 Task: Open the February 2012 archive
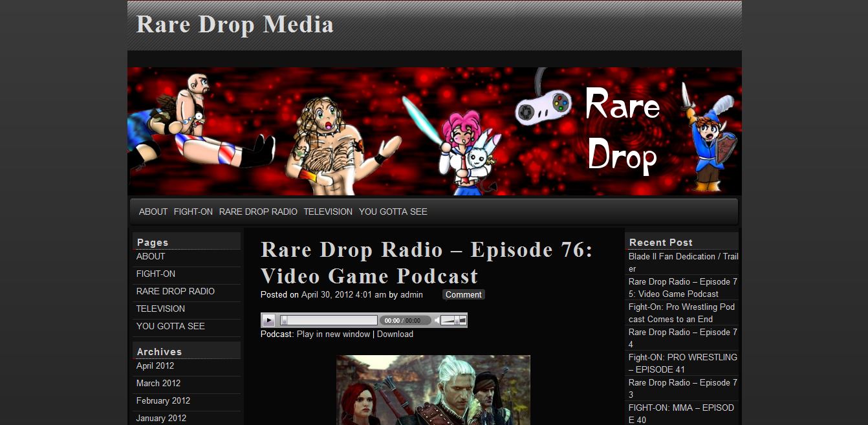point(163,400)
